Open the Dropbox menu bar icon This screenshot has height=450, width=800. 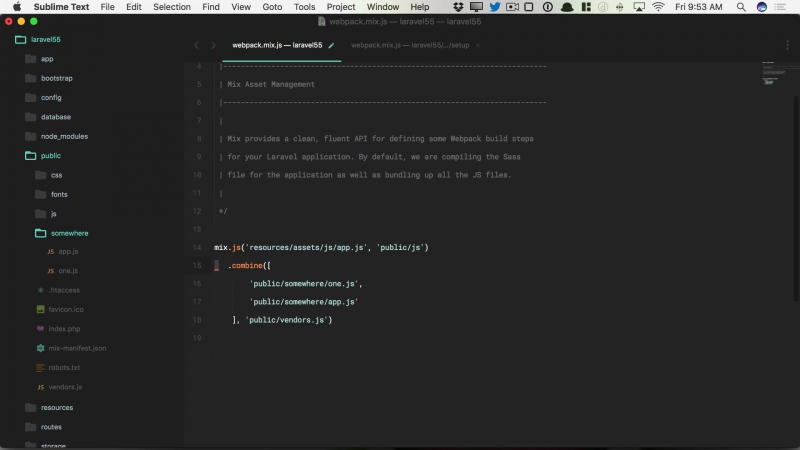click(458, 7)
